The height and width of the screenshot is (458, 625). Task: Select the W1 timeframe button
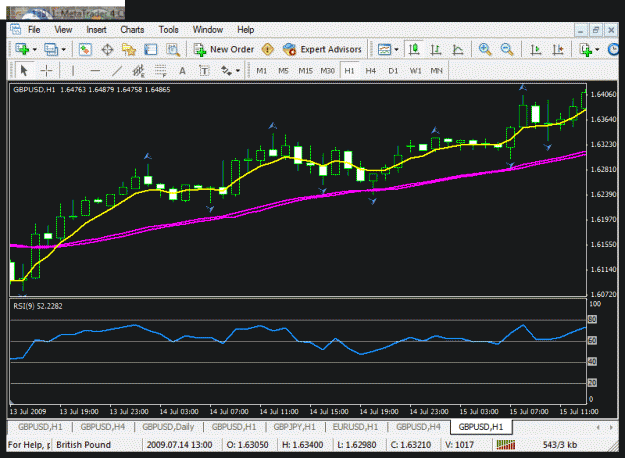pos(415,71)
